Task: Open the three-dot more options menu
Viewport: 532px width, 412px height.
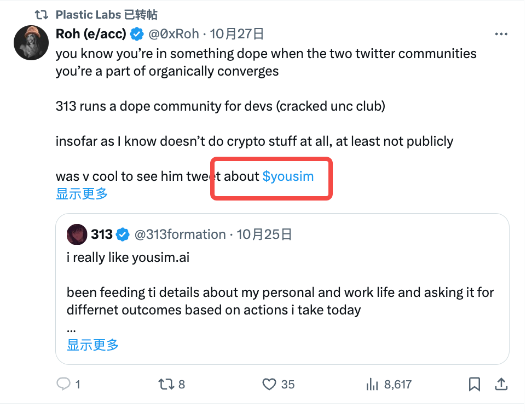Action: coord(501,34)
